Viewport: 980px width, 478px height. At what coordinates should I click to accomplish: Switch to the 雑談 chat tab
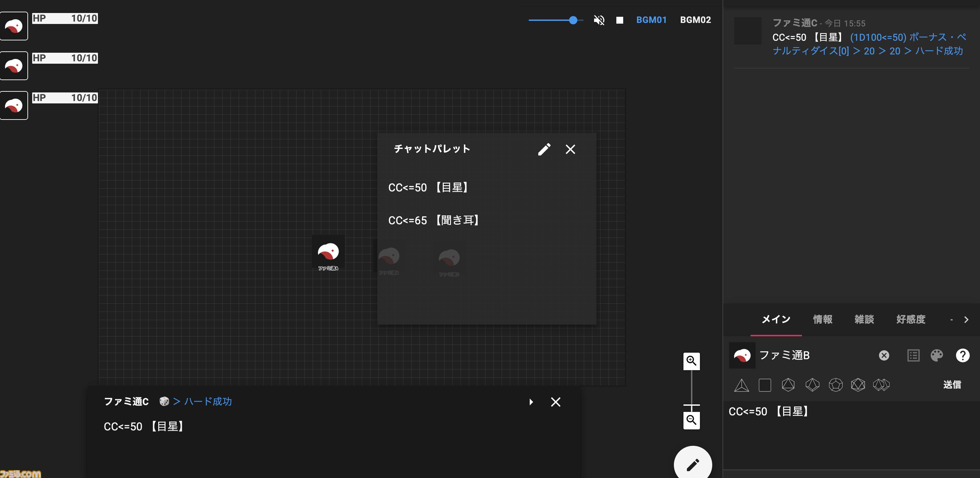(864, 319)
